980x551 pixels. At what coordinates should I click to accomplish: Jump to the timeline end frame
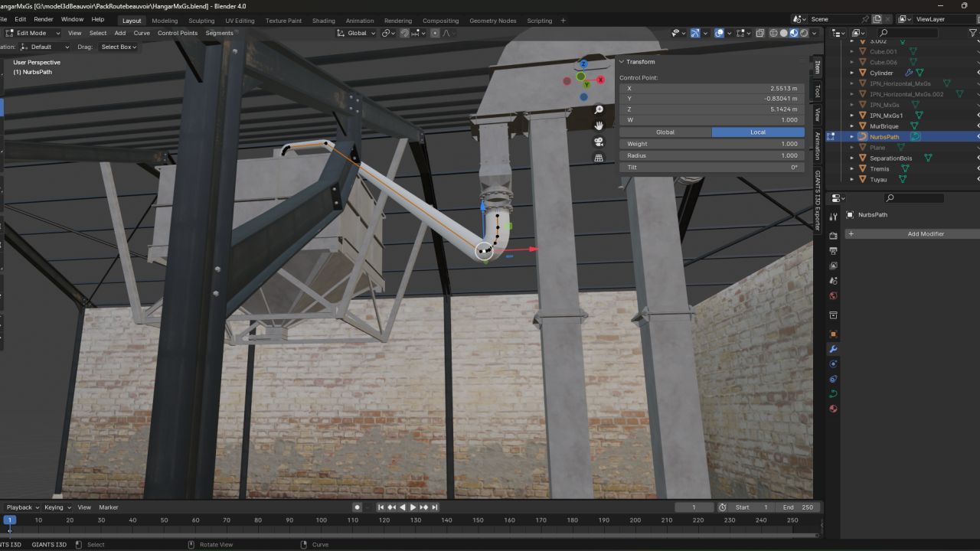tap(435, 507)
